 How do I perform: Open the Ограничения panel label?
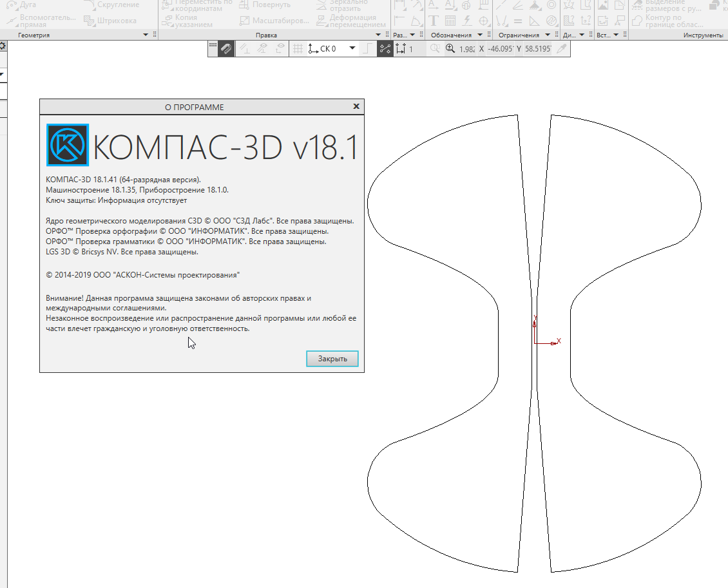click(x=519, y=35)
